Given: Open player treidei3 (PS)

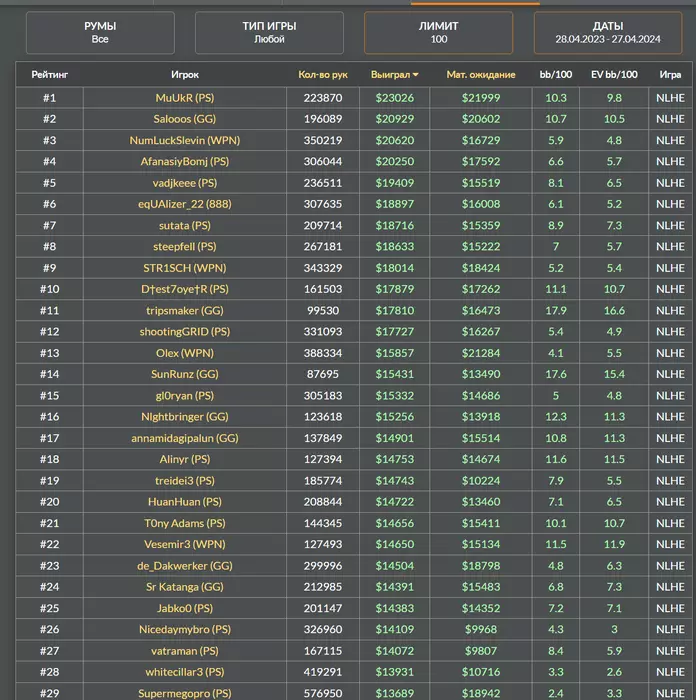Looking at the screenshot, I should (x=185, y=480).
